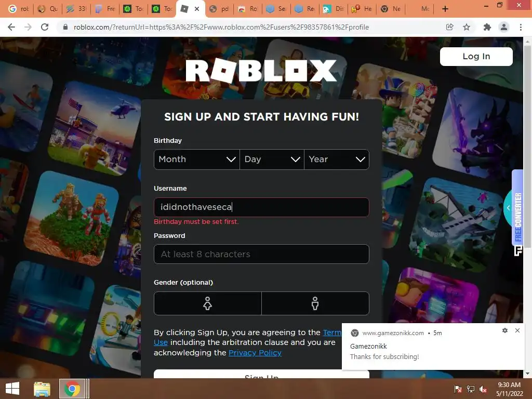The height and width of the screenshot is (399, 532).
Task: View site info via the padlock icon
Action: coord(65,27)
